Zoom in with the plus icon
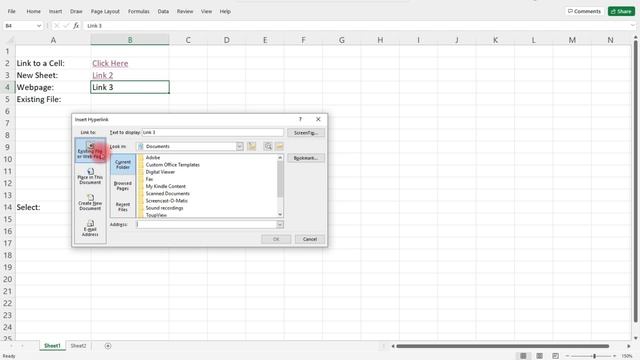 [614, 356]
